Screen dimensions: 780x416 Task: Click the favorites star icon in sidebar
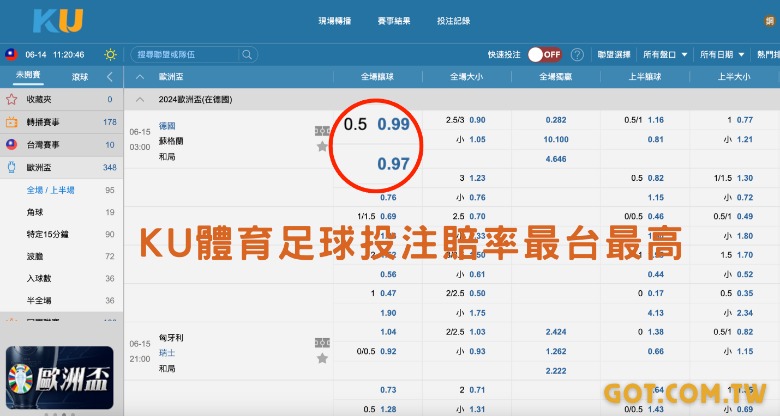click(x=11, y=100)
